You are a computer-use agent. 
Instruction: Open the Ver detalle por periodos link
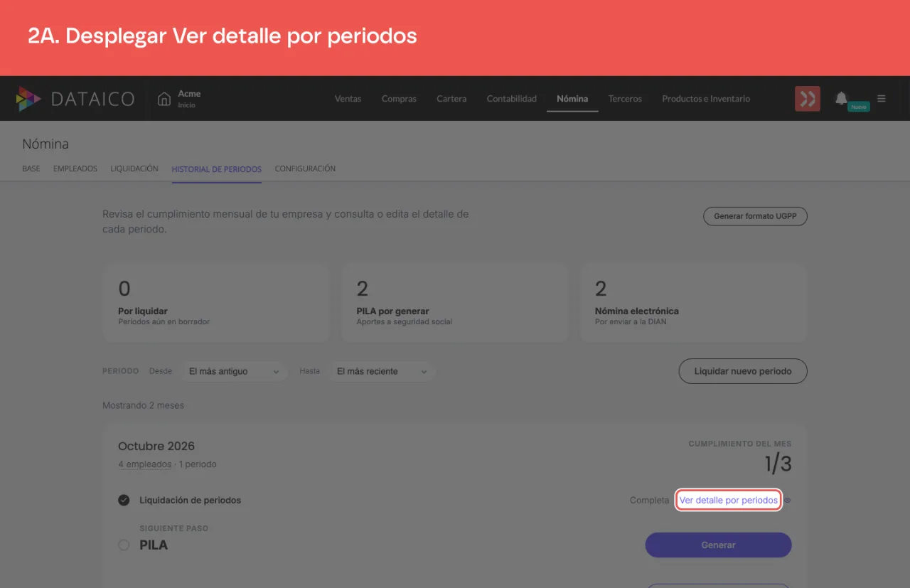click(x=729, y=501)
